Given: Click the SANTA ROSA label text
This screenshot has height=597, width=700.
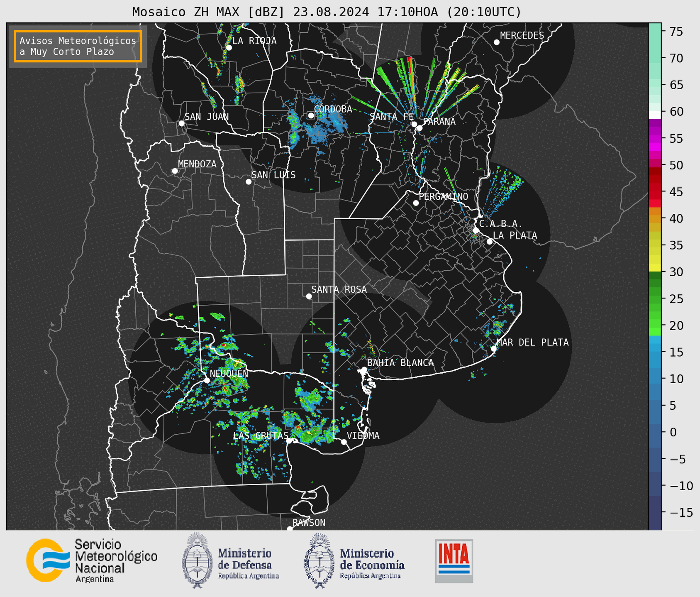Looking at the screenshot, I should 339,289.
